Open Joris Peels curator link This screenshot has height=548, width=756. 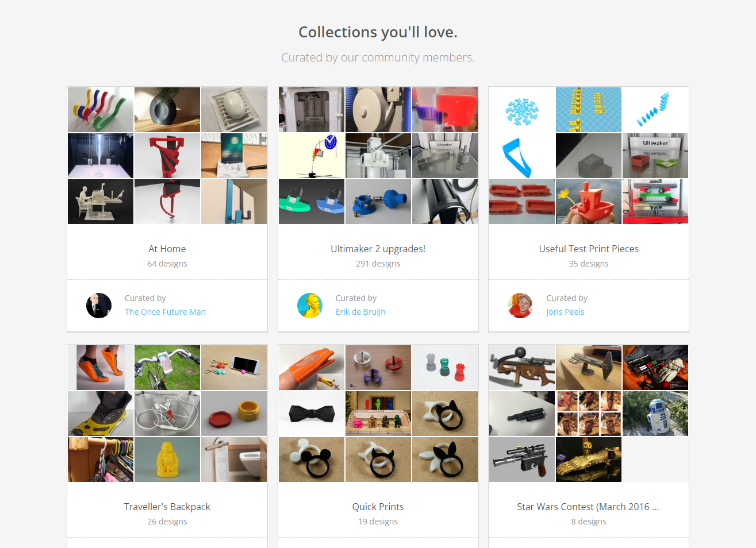click(x=565, y=312)
